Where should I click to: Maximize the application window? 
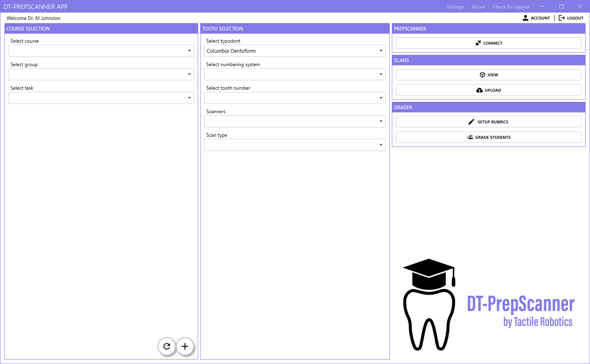pos(562,6)
